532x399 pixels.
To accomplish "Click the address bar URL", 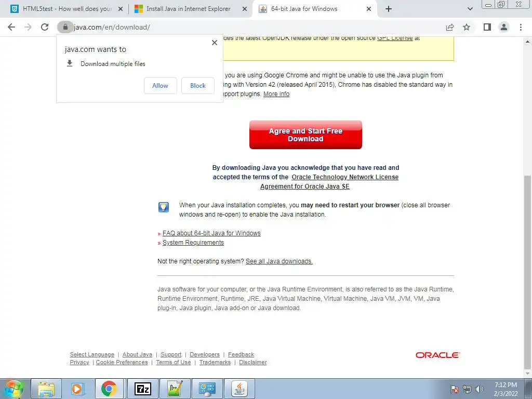I will (x=112, y=27).
